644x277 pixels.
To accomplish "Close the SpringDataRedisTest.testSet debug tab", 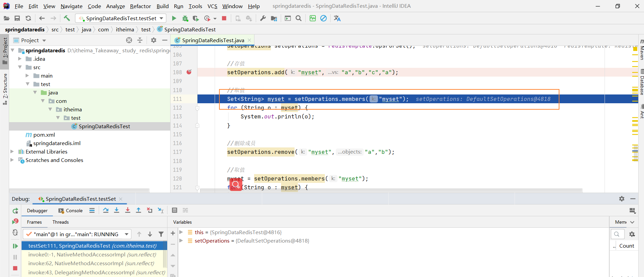I will pyautogui.click(x=121, y=199).
